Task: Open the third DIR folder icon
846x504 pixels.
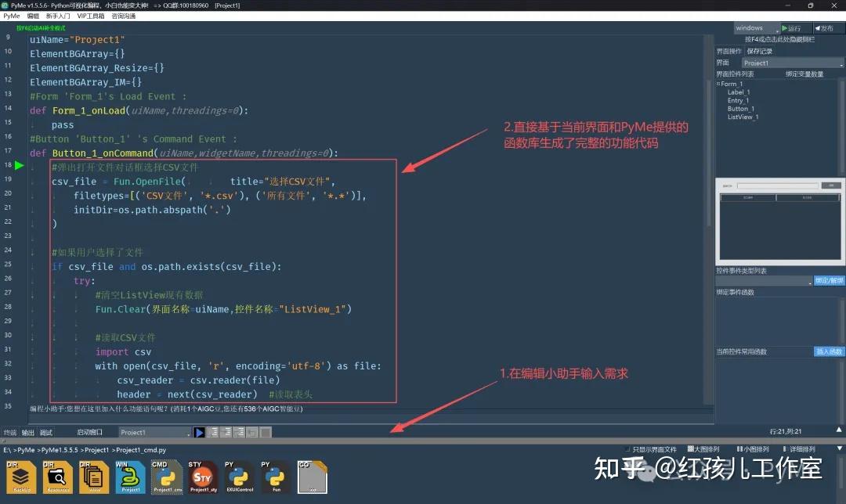Action: tap(94, 477)
